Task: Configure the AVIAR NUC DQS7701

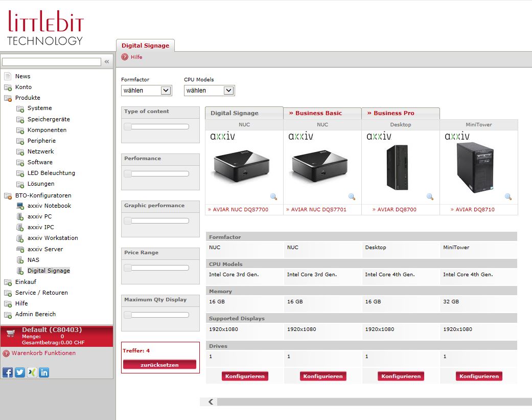Action: (x=323, y=376)
